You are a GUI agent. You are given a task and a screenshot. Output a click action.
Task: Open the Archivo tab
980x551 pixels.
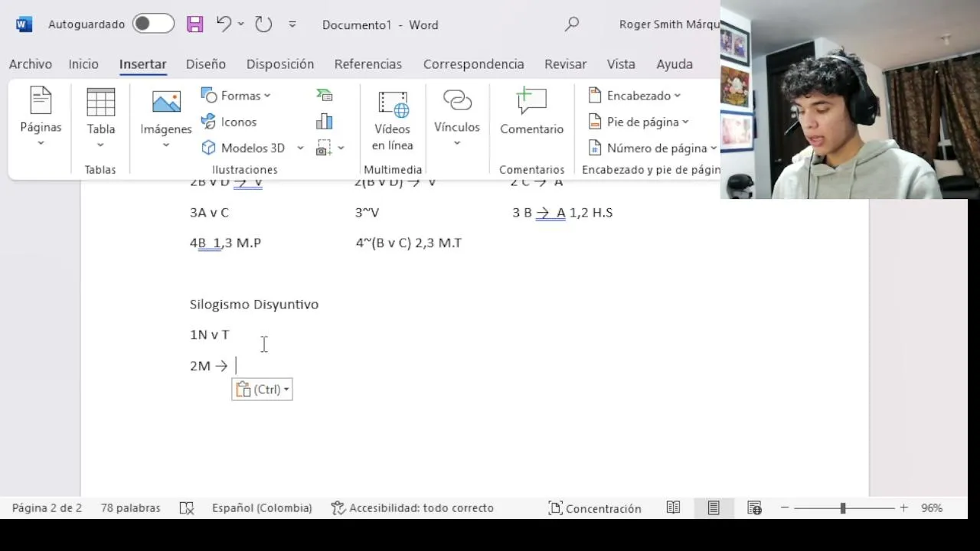click(31, 64)
